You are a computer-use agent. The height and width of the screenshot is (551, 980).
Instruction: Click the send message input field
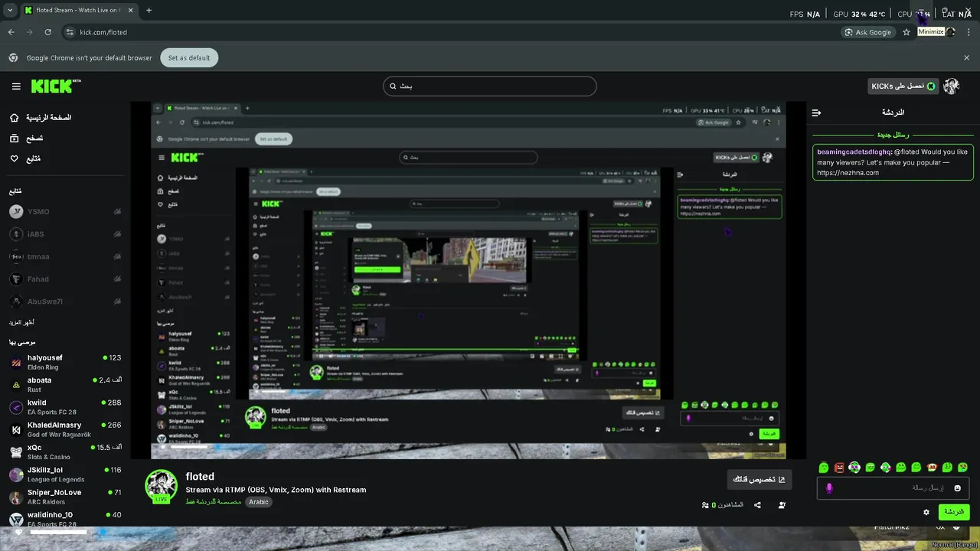(893, 488)
